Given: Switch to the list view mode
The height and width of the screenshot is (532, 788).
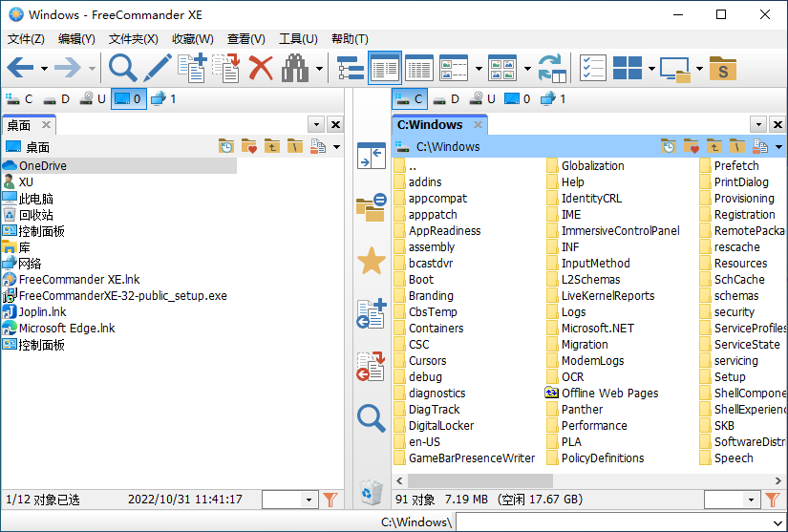Looking at the screenshot, I should tap(385, 67).
